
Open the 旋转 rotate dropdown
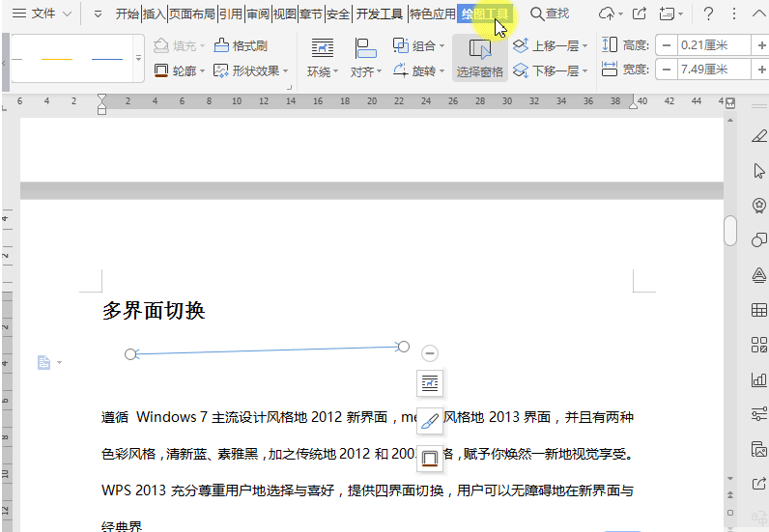[419, 71]
